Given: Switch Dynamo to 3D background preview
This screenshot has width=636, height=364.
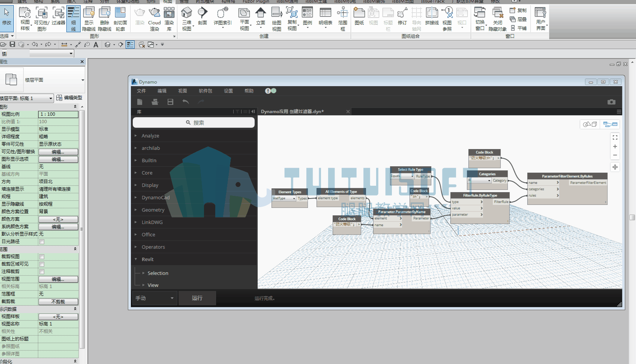Looking at the screenshot, I should [590, 124].
